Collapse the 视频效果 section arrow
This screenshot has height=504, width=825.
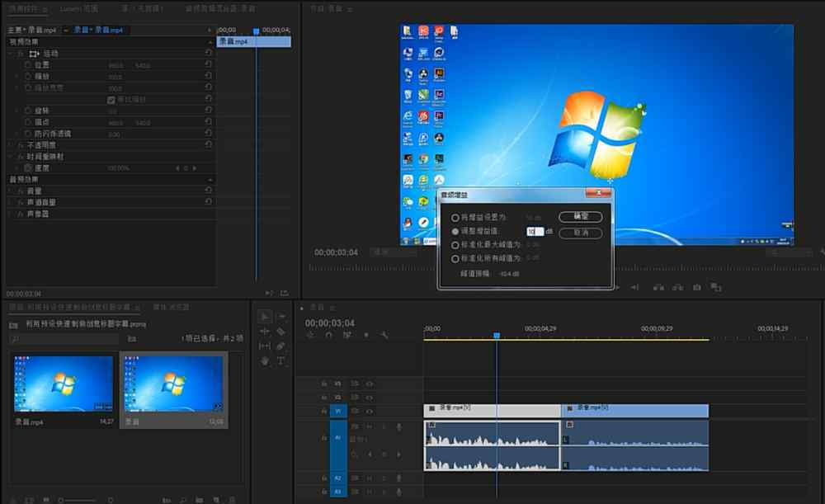210,42
